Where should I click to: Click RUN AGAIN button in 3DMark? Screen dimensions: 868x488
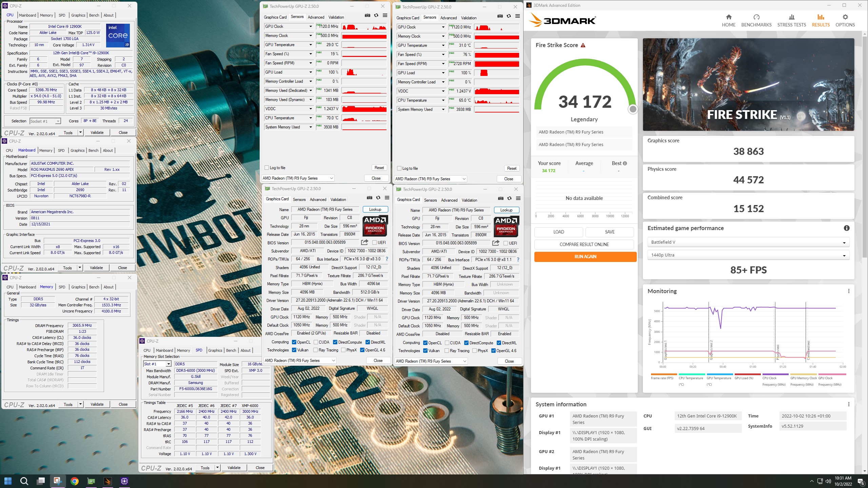tap(585, 257)
